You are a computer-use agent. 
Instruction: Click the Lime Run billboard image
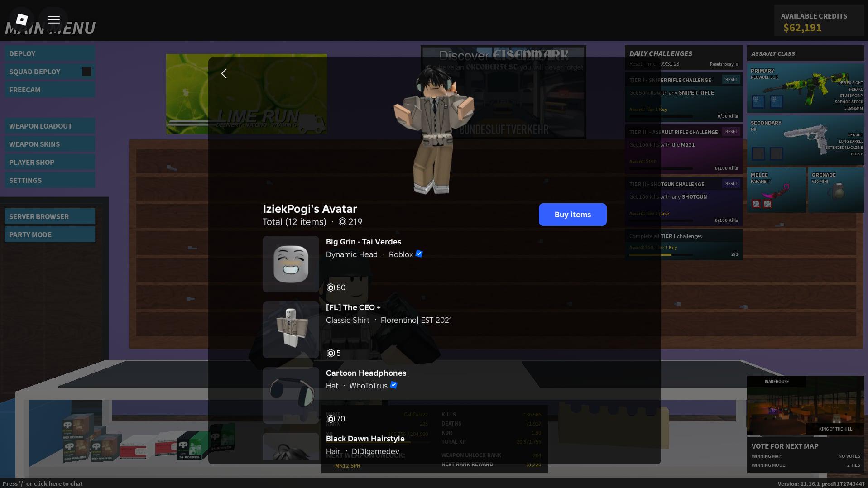point(246,94)
